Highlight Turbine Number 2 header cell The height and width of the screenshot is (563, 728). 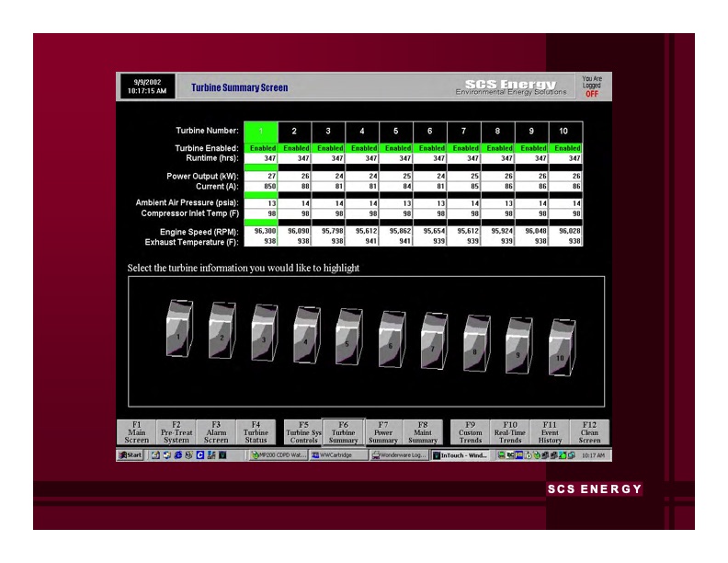pyautogui.click(x=294, y=132)
